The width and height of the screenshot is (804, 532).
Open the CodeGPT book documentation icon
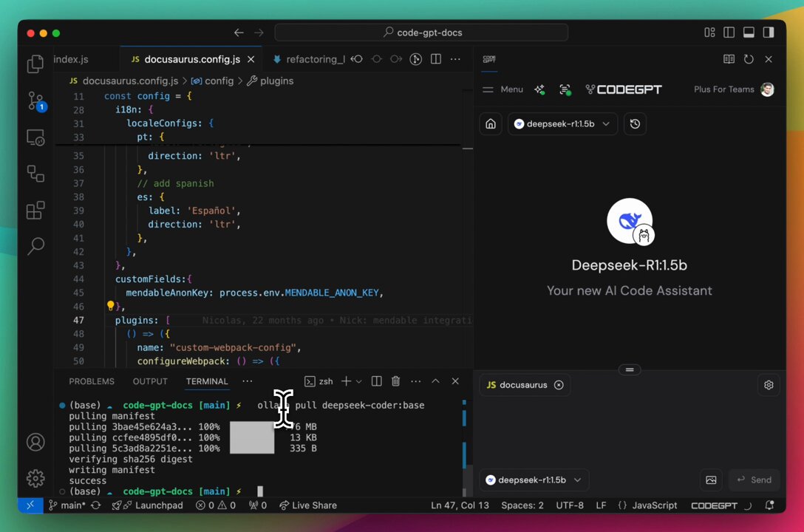(729, 59)
